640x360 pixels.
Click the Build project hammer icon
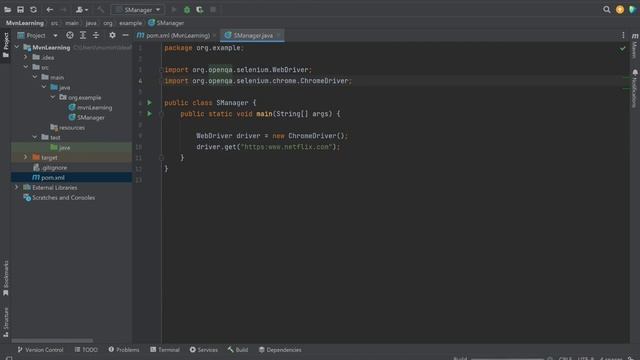pyautogui.click(x=100, y=9)
